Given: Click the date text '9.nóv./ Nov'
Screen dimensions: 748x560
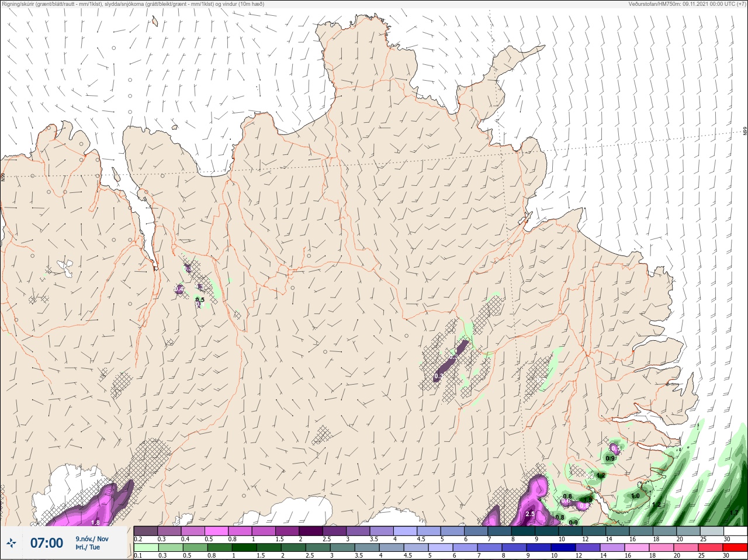Looking at the screenshot, I should click(92, 539).
